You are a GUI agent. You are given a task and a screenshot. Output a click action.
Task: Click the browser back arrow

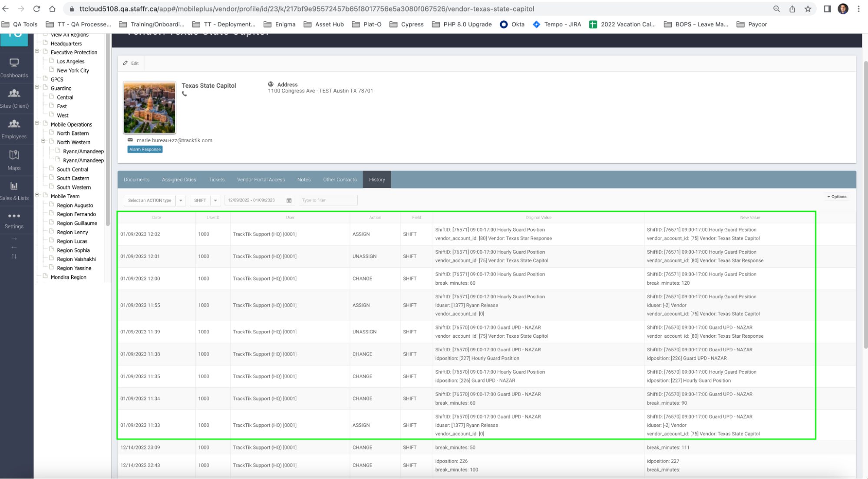6,9
